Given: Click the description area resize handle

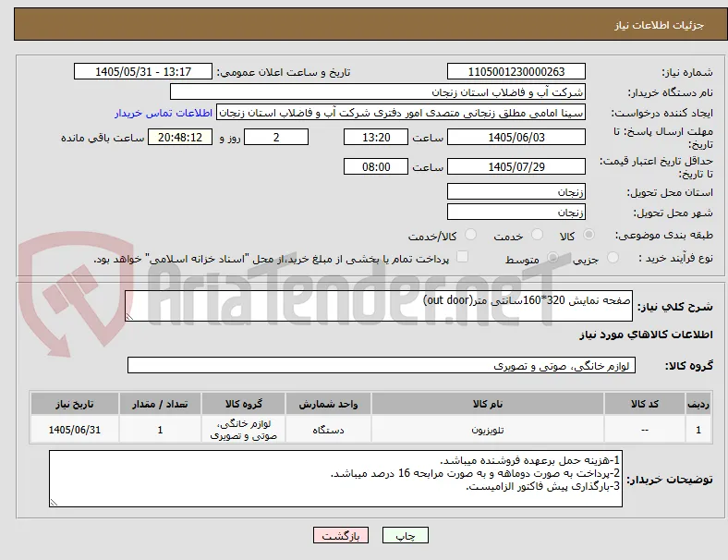Looking at the screenshot, I should [129, 316].
